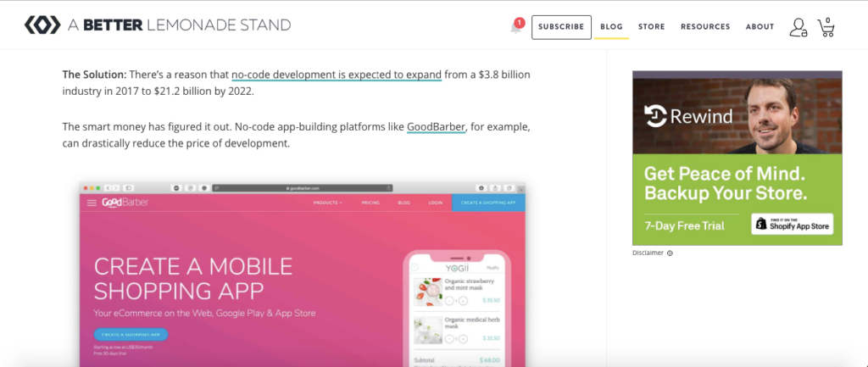Click the blue Create a Shopping App nav button

point(489,203)
